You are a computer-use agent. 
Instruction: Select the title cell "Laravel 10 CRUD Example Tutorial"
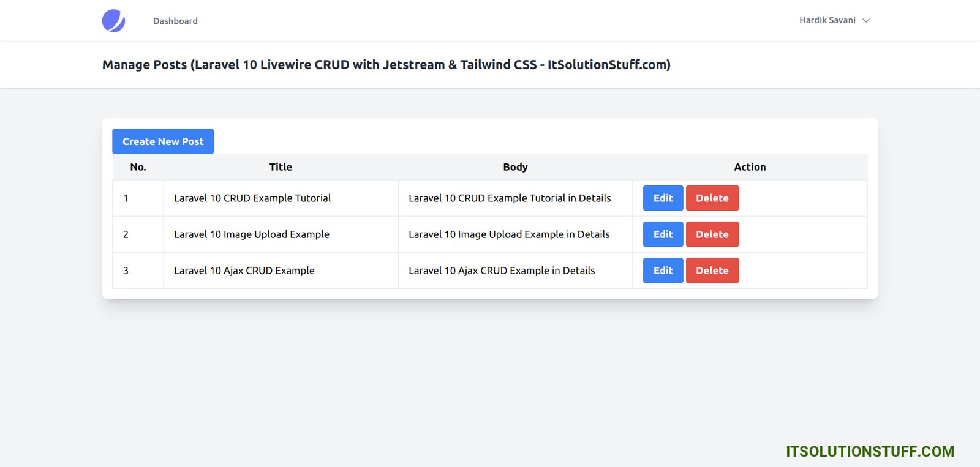pos(252,198)
